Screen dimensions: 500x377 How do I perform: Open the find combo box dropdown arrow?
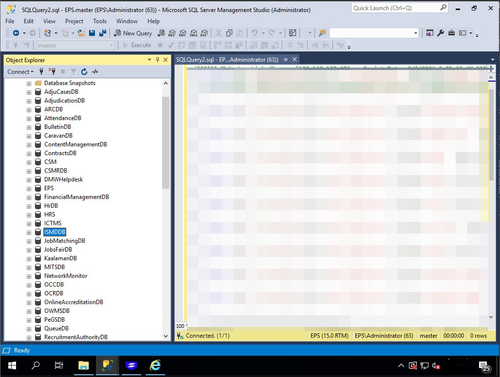tap(415, 33)
